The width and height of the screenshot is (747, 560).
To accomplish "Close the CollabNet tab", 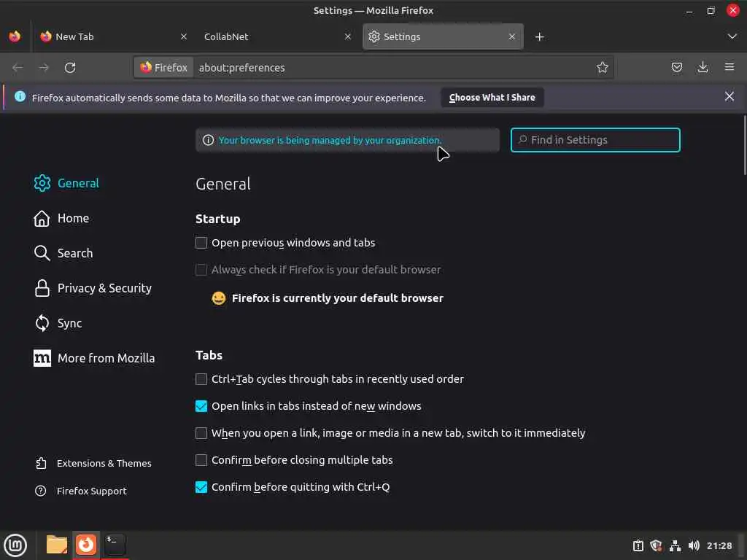I will [x=348, y=36].
